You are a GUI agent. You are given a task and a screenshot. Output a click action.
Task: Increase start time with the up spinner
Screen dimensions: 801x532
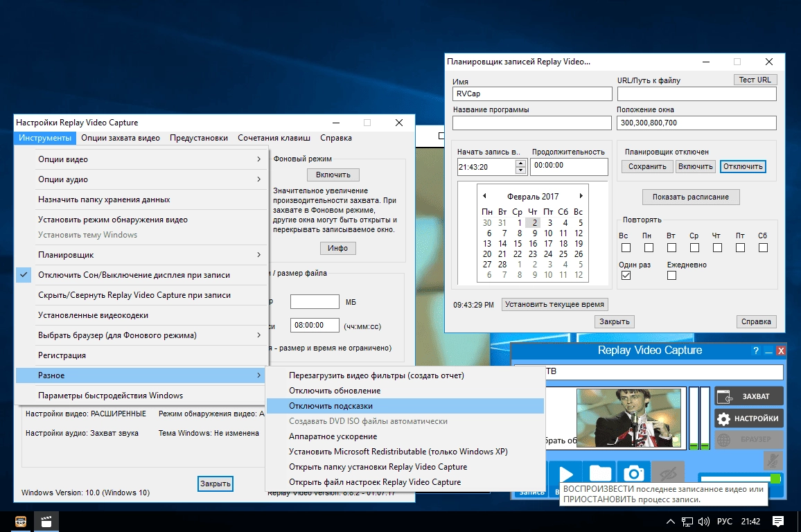point(520,163)
